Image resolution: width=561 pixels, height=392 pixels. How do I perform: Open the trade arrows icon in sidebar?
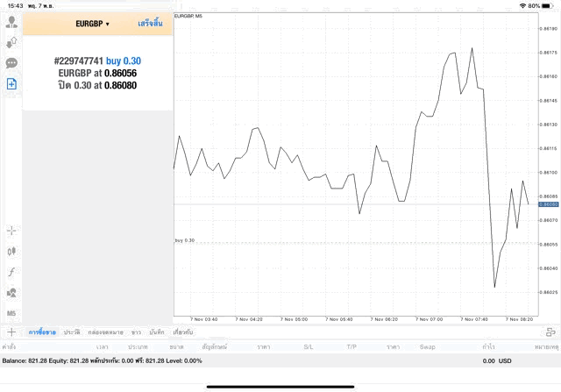coord(11,42)
